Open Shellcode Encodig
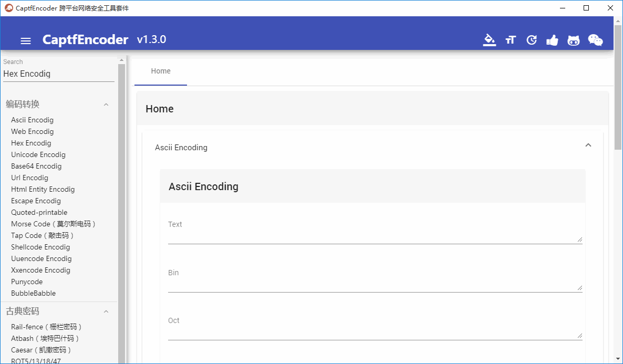Viewport: 623px width, 364px height. click(40, 247)
